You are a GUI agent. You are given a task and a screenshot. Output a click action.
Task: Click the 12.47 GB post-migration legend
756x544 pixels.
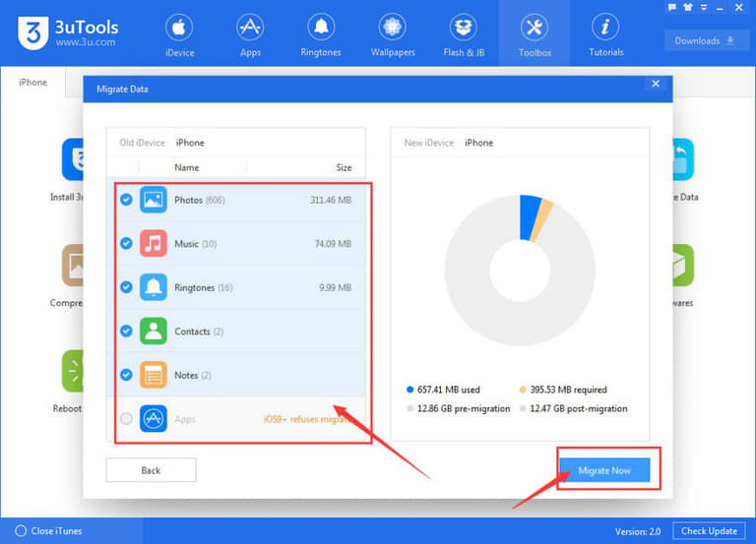pos(573,408)
